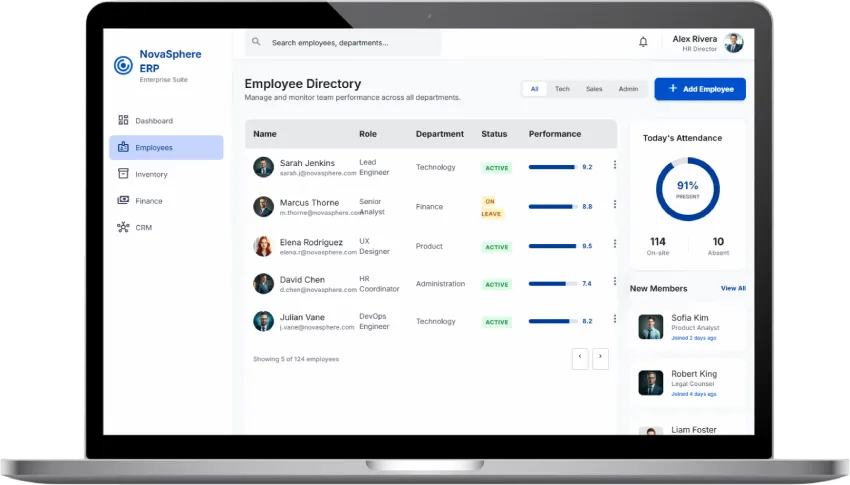Click Alex Rivera profile avatar
This screenshot has width=850, height=485.
(x=733, y=43)
